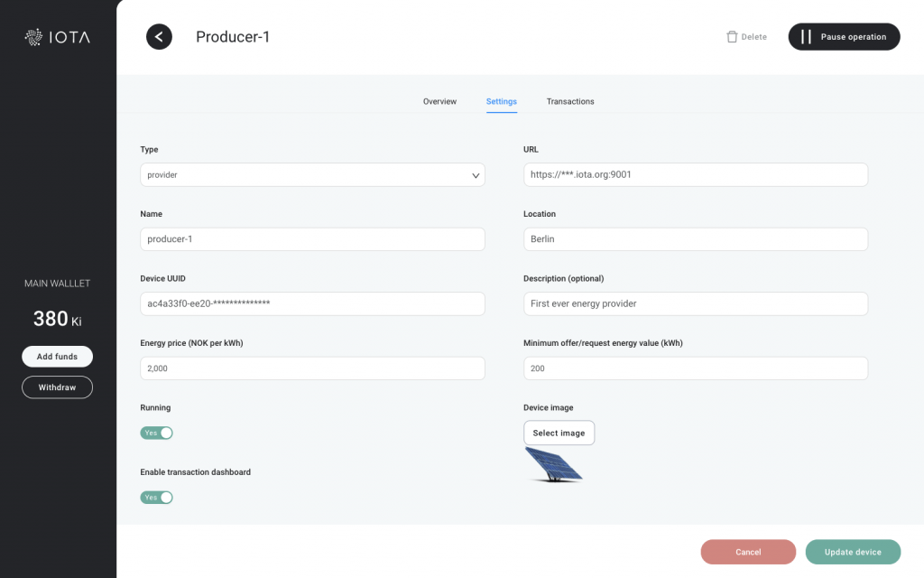Toggle the Running switch off

click(156, 433)
